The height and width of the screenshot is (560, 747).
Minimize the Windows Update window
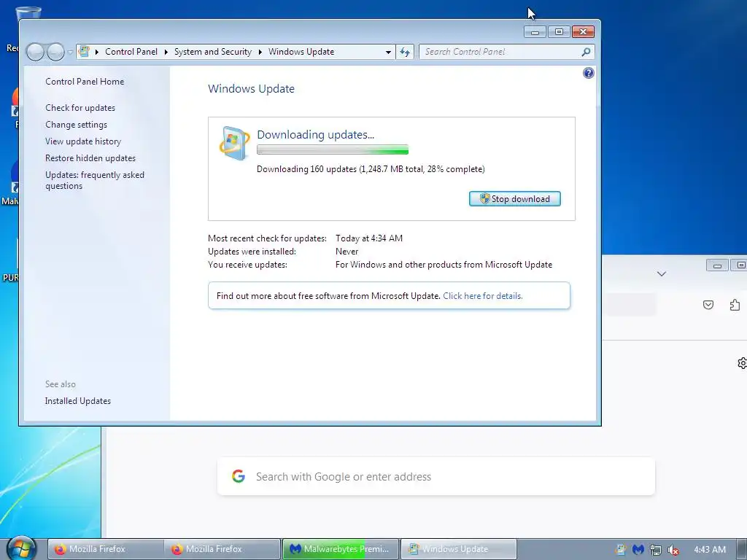535,32
